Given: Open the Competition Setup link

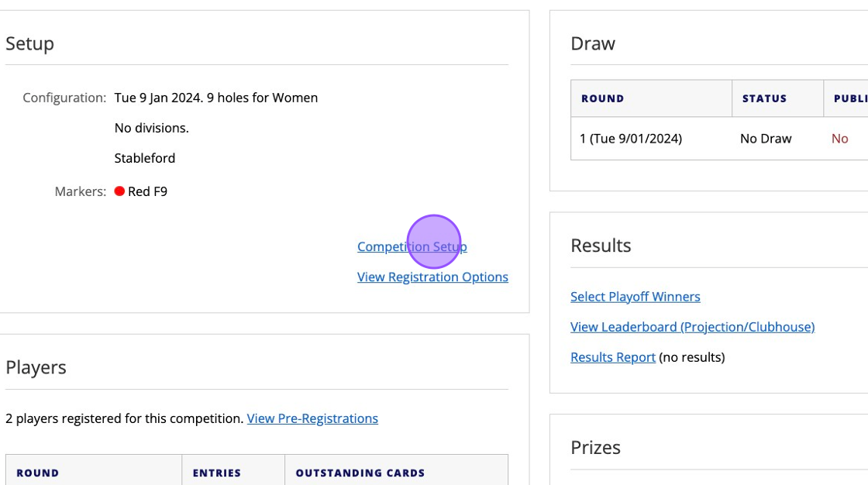Looking at the screenshot, I should pyautogui.click(x=412, y=246).
